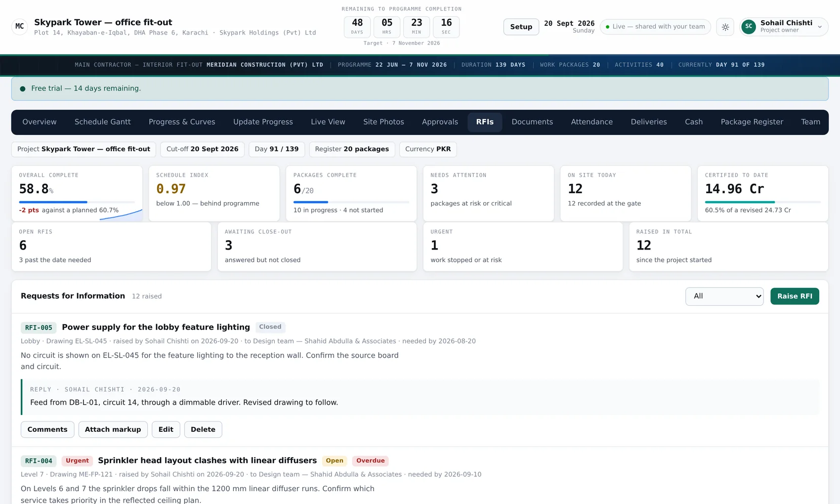Image resolution: width=840 pixels, height=504 pixels.
Task: Go to the Team tab
Action: pyautogui.click(x=810, y=122)
